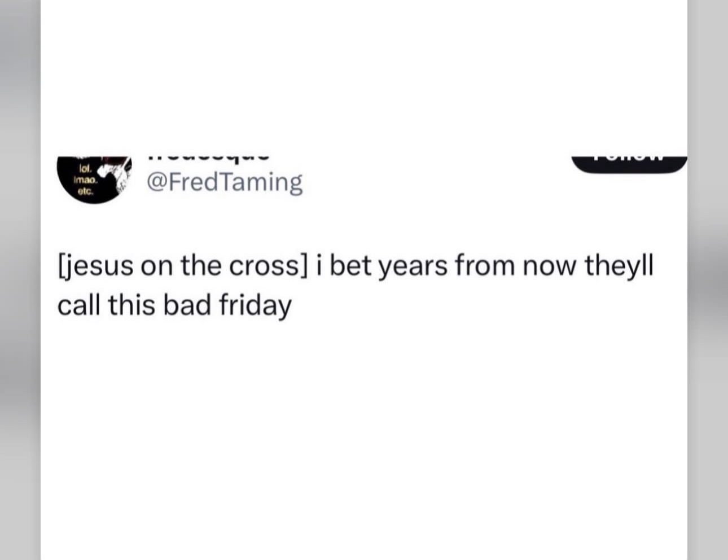728x560 pixels.
Task: Click the word "theyll" in the tweet
Action: 619,266
